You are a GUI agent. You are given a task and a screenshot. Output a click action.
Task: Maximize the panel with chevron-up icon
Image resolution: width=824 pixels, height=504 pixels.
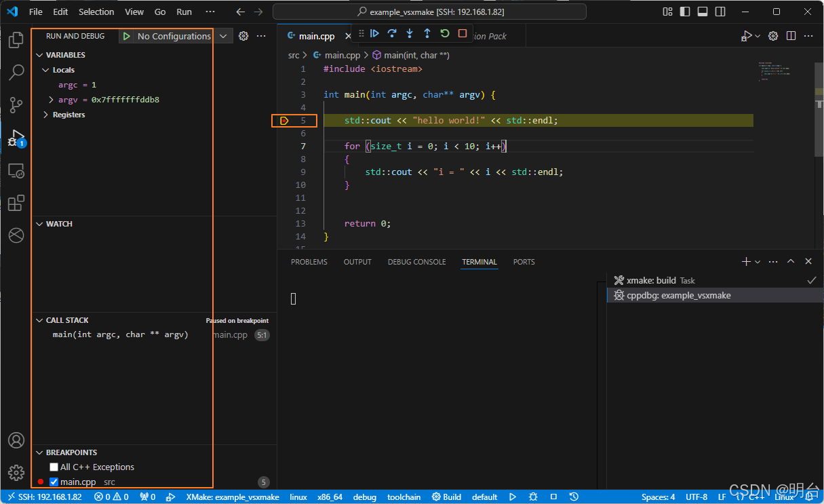[x=791, y=261]
